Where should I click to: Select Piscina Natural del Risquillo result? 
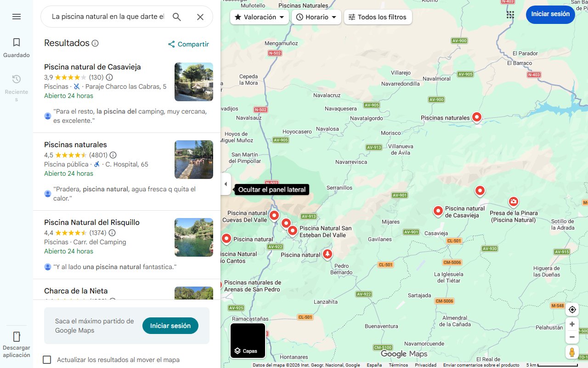(92, 223)
